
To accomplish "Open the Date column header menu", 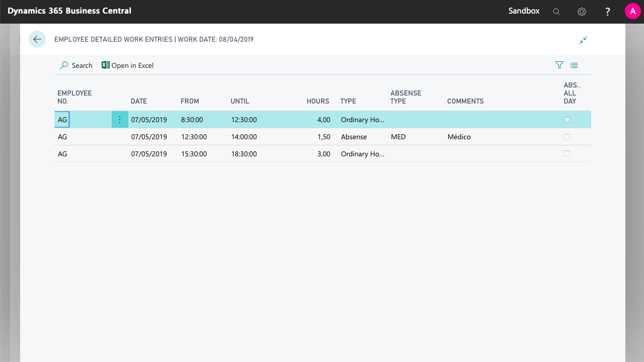I will point(139,101).
